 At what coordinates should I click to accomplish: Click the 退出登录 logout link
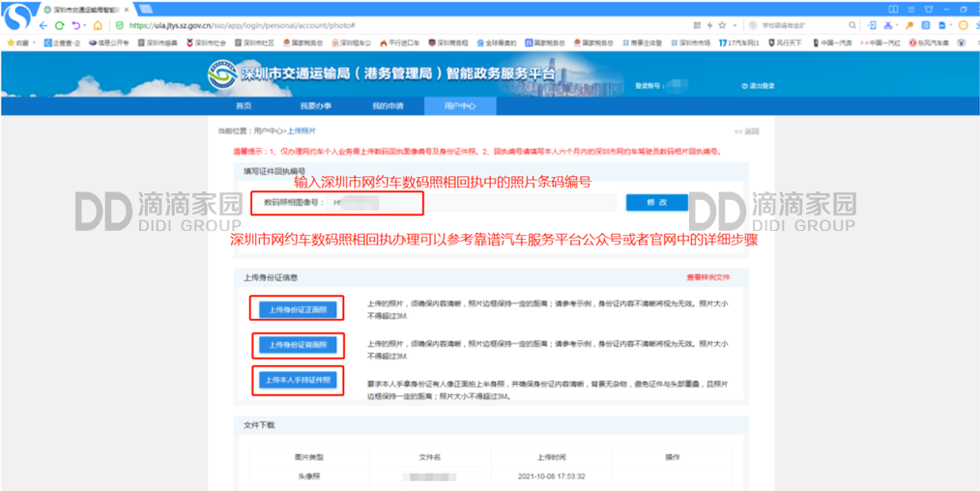point(758,86)
